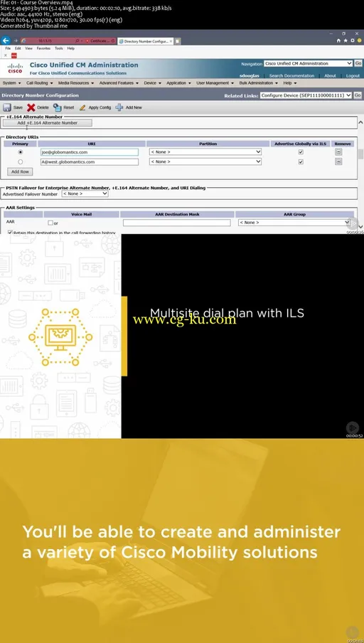This screenshot has width=364, height=643.
Task: Expand the Call Routing menu
Action: click(x=40, y=83)
